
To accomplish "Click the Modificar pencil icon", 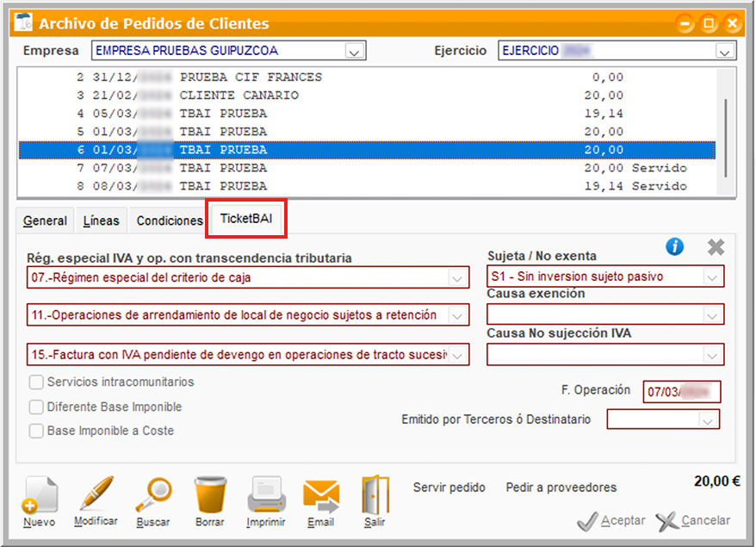I will (x=96, y=494).
